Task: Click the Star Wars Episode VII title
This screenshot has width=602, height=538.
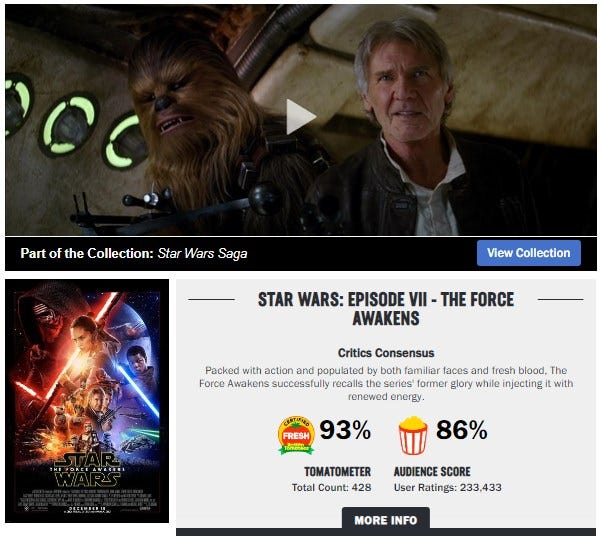Action: (386, 309)
